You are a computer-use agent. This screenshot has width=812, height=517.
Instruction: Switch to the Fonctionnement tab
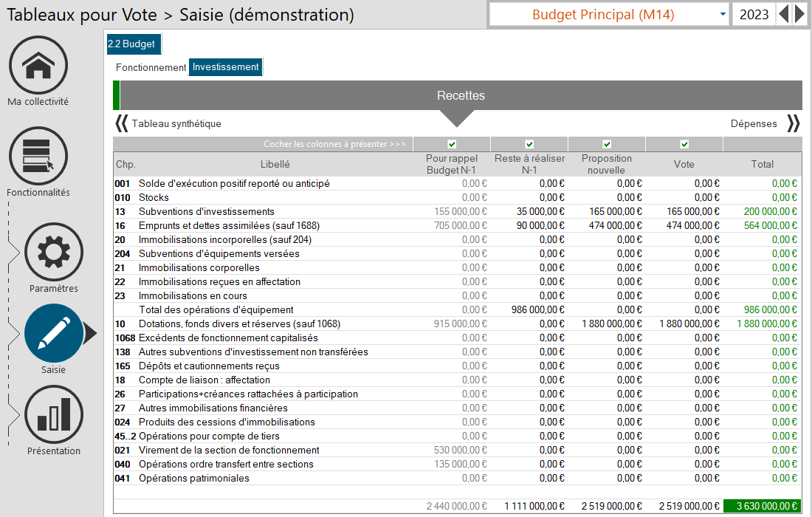click(x=151, y=67)
